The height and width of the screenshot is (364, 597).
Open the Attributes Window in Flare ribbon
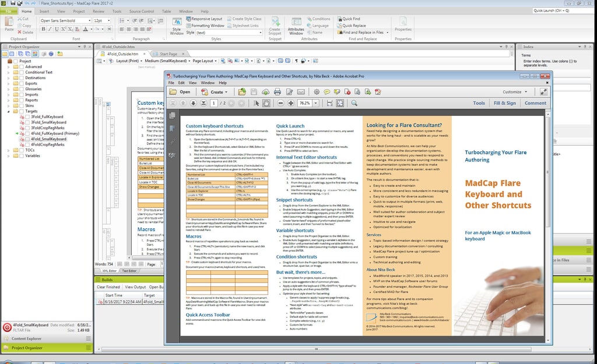click(x=296, y=26)
